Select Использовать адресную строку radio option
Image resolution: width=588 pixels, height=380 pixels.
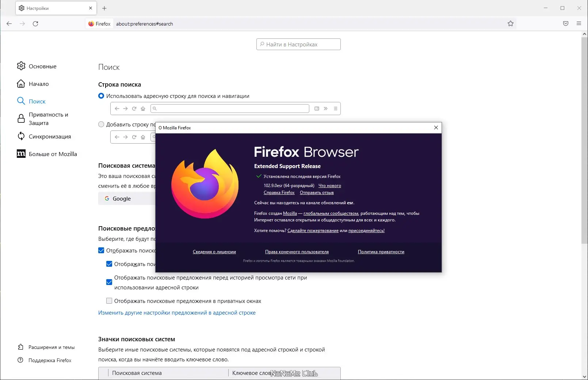(101, 96)
